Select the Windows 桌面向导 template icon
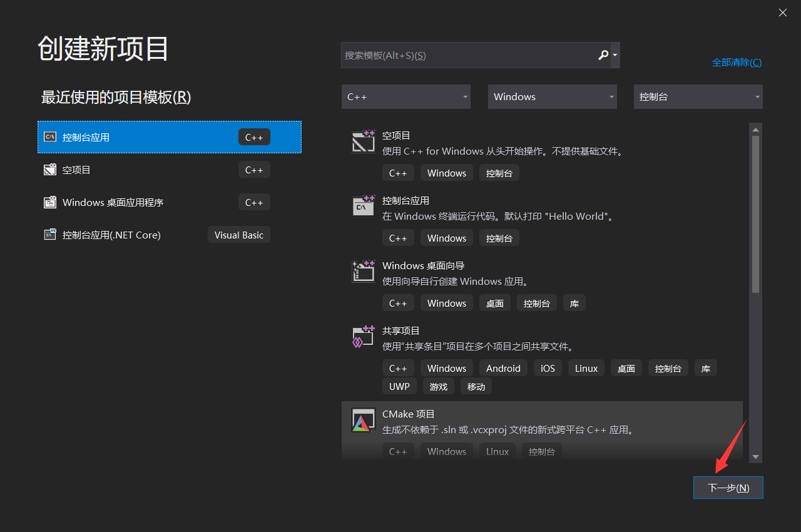The width and height of the screenshot is (801, 532). (x=363, y=271)
